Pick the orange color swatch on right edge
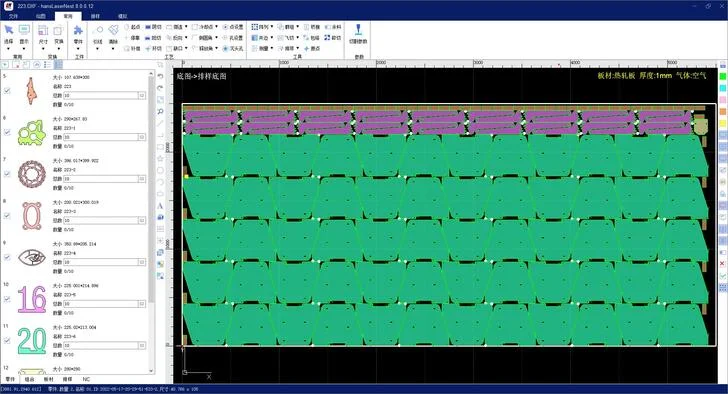 [723, 111]
